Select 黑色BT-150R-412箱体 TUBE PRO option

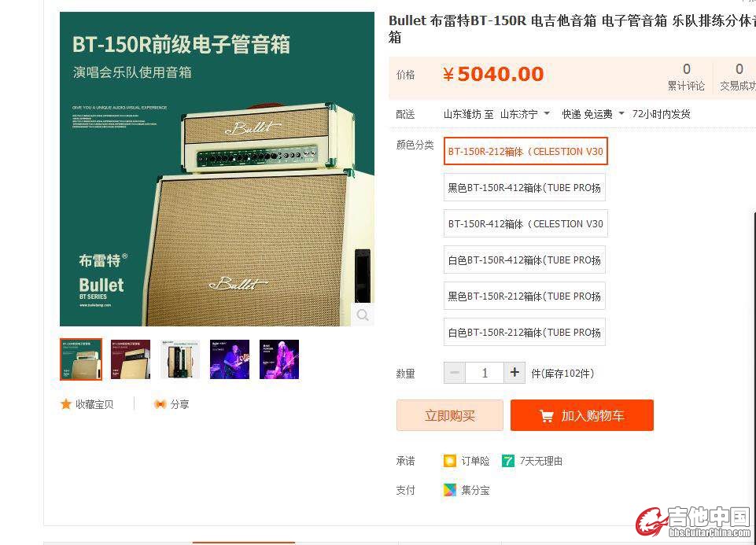tap(525, 187)
